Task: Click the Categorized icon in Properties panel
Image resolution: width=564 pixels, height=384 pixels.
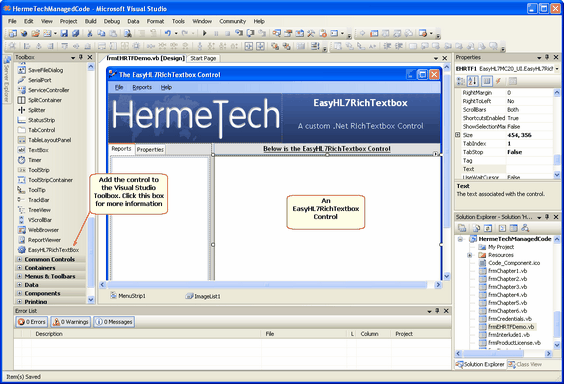Action: [461, 81]
